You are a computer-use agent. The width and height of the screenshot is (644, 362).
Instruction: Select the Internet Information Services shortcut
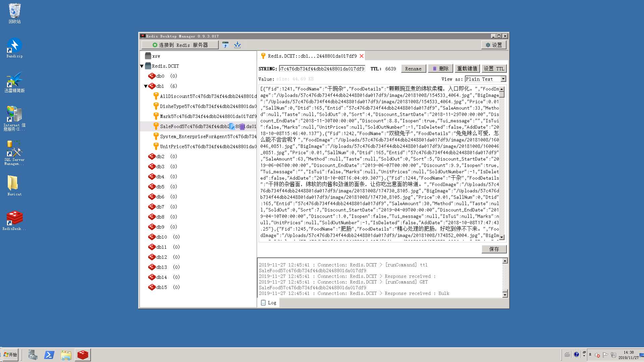(15, 118)
